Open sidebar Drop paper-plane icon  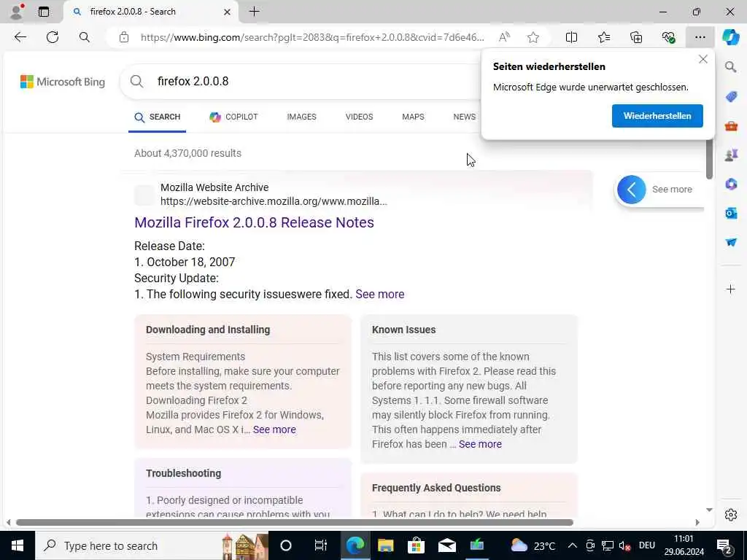pos(731,242)
